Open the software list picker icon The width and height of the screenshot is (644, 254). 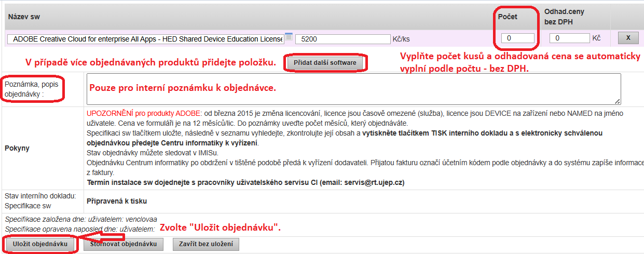click(289, 37)
